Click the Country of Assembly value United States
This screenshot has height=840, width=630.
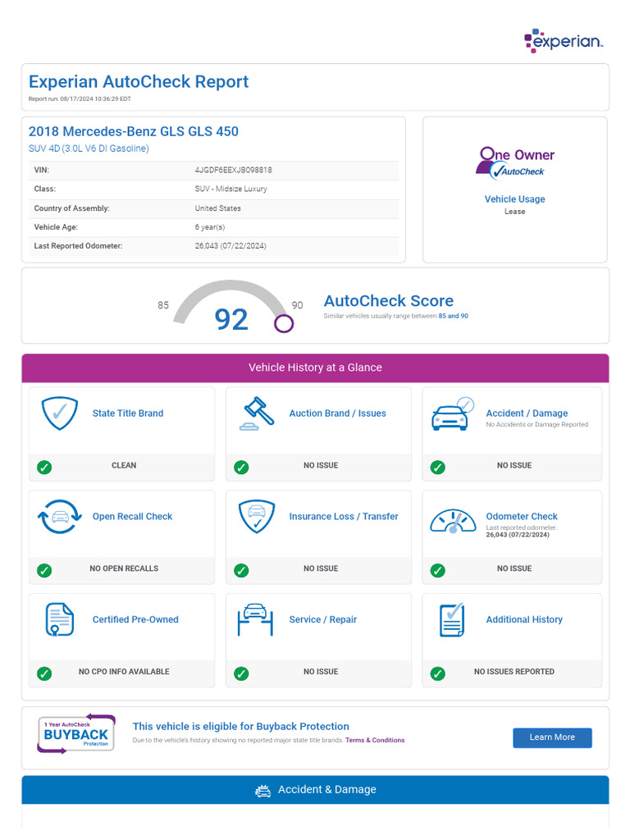pos(218,208)
